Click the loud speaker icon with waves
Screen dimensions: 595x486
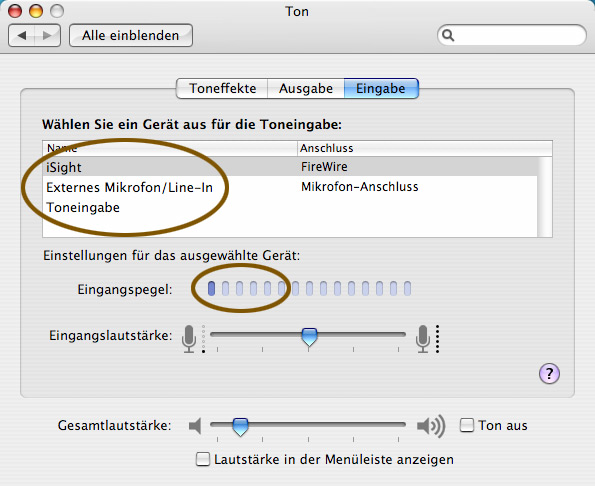[x=431, y=426]
